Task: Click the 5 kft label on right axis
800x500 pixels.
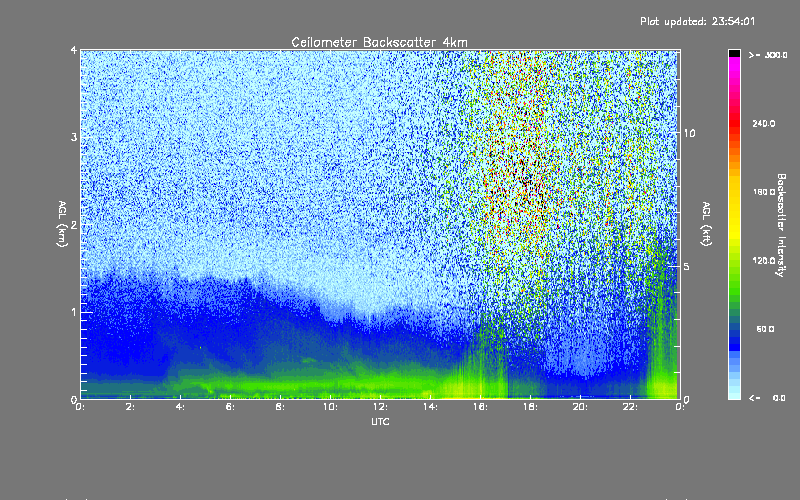Action: pos(687,266)
